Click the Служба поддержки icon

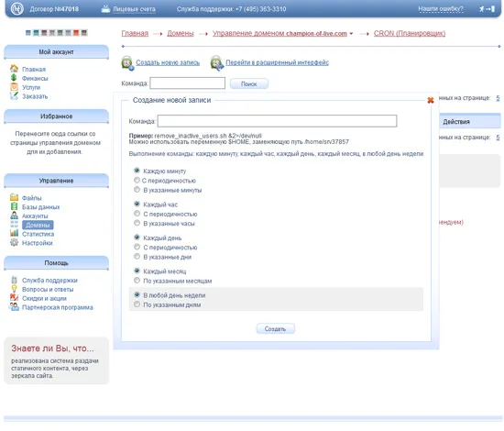tap(14, 280)
